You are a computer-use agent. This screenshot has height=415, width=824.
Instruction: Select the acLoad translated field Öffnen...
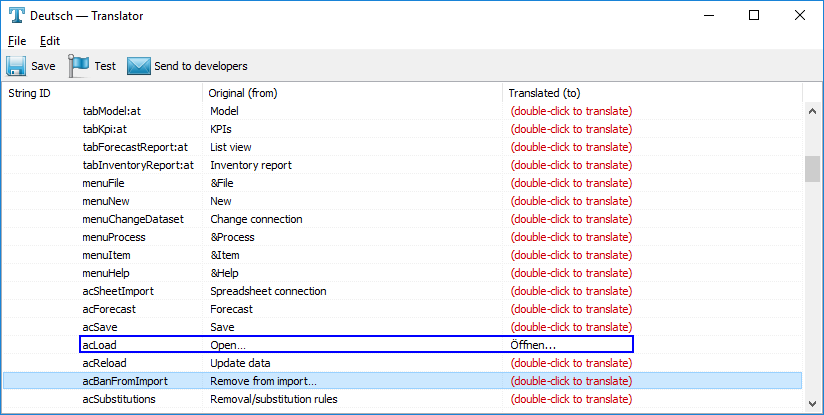(x=534, y=345)
